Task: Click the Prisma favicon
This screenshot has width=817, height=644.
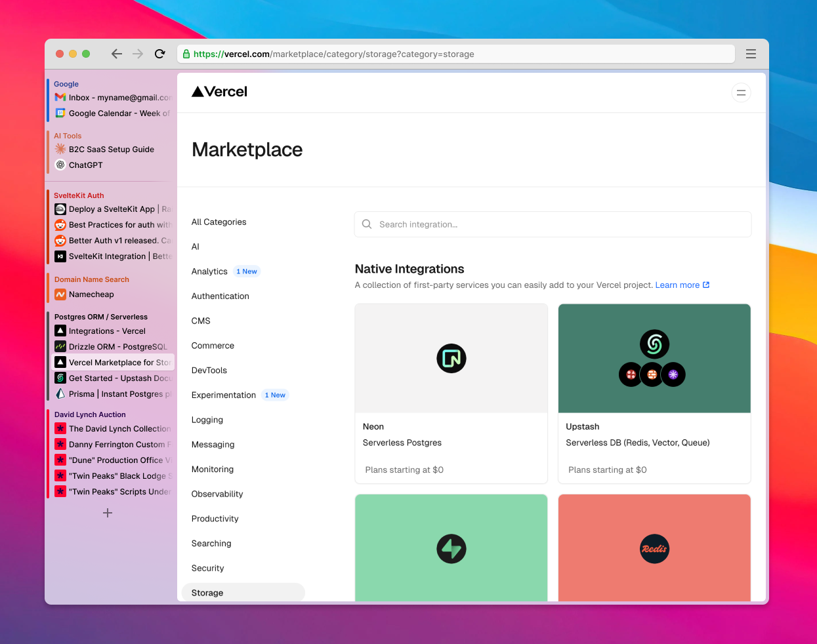Action: point(60,393)
